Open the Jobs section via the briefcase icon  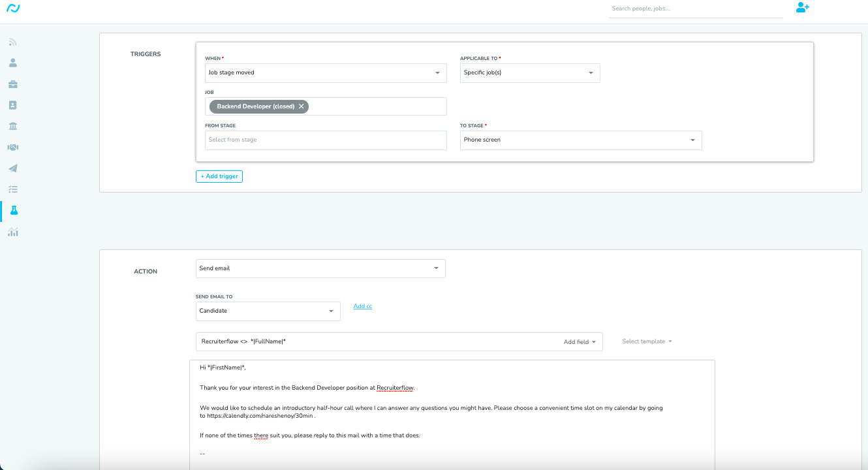pyautogui.click(x=13, y=84)
